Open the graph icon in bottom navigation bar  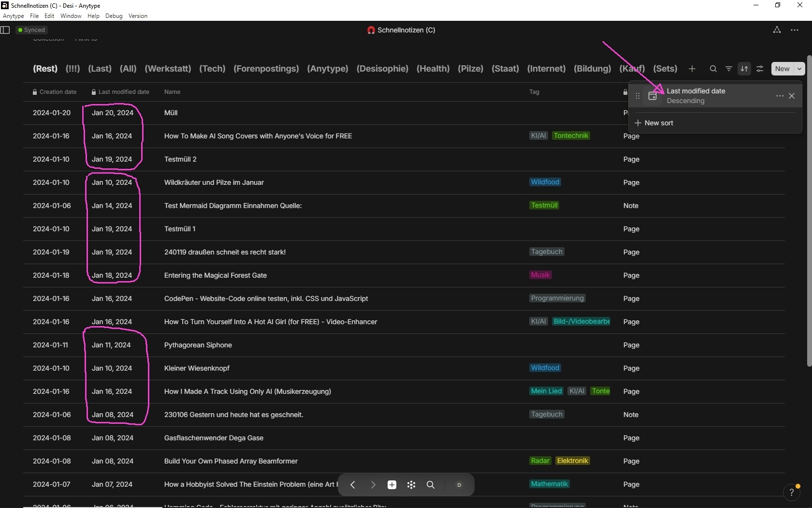tap(411, 485)
